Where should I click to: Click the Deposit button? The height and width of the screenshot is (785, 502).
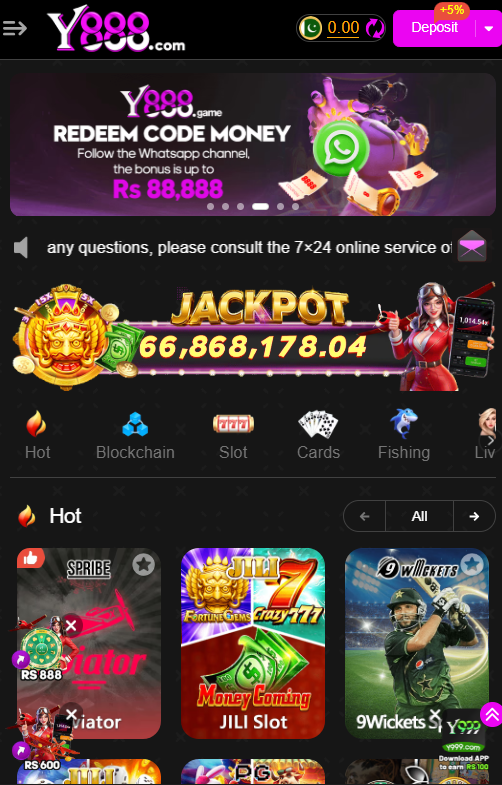pyautogui.click(x=434, y=28)
